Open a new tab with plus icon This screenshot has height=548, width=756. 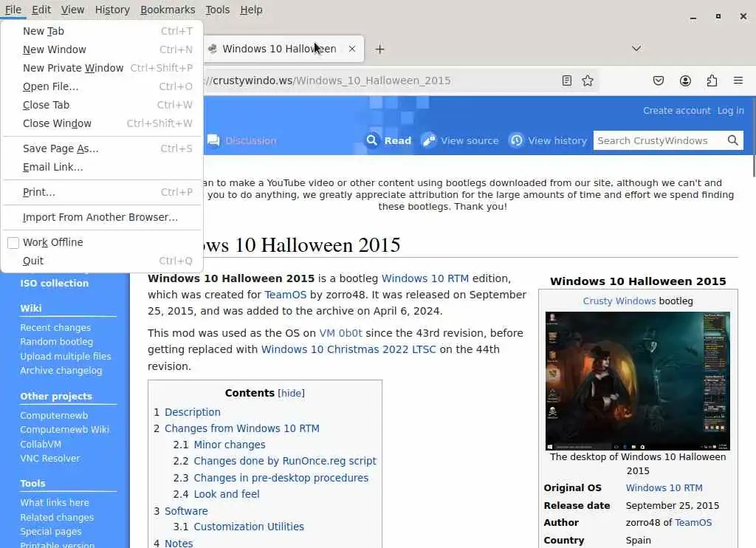coord(380,49)
